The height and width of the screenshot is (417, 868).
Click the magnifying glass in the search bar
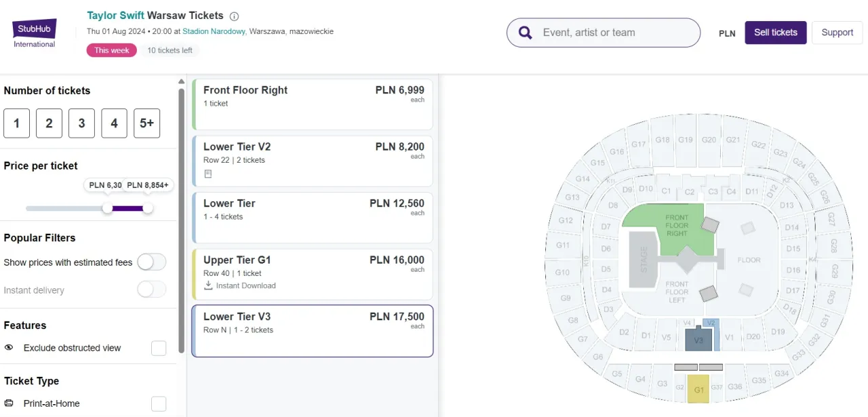point(524,32)
